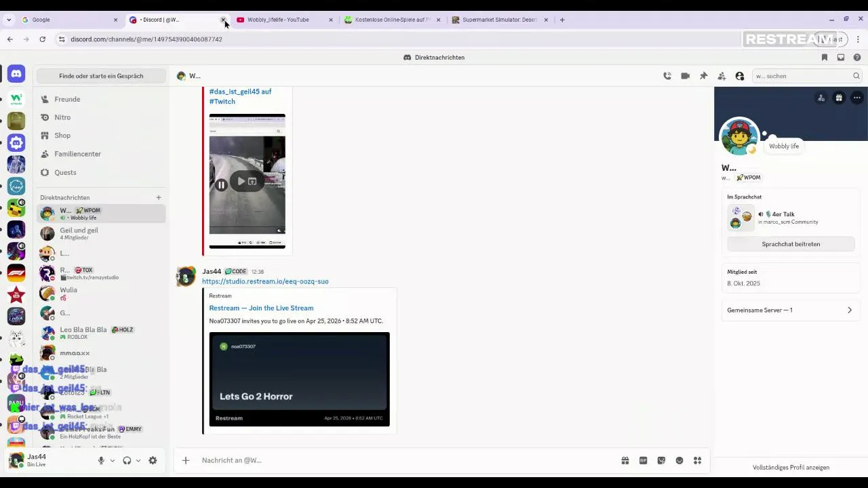Click Lets Go 2 Horror preview image
This screenshot has height=488, width=868.
point(299,379)
